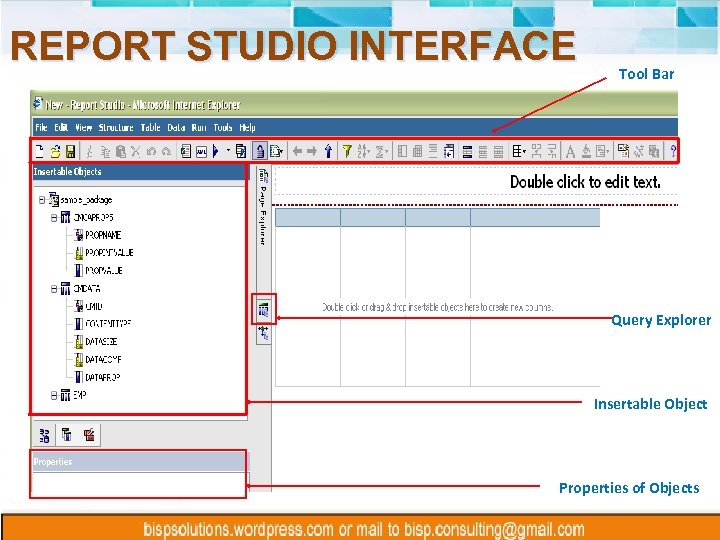This screenshot has height=540, width=720.
Task: Select the CONTENTTYPE tree item
Action: (x=108, y=324)
